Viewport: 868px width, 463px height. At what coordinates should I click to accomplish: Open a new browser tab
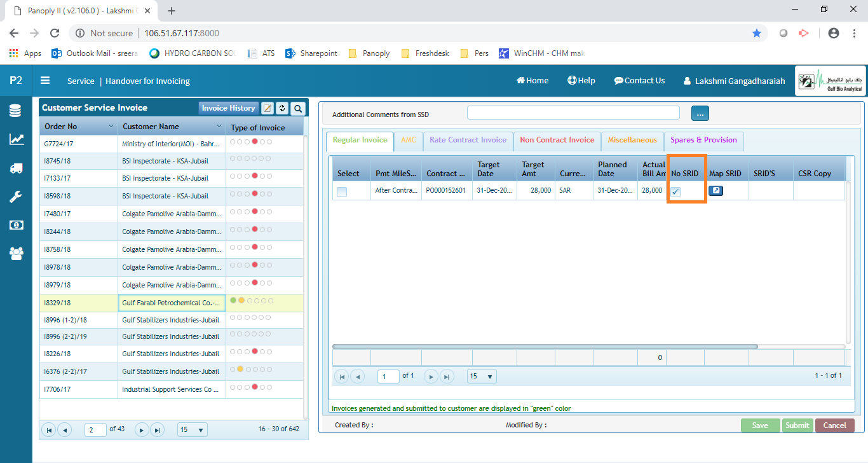point(172,11)
